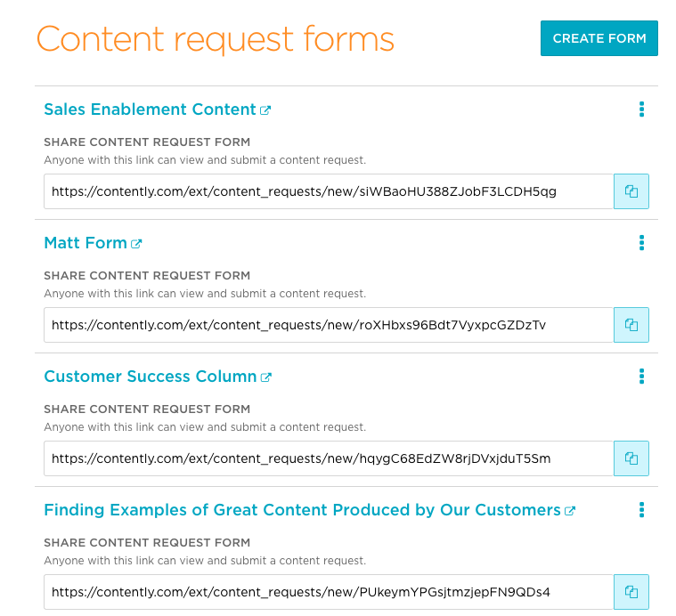Click the Create Form button
This screenshot has height=616, width=676.
pyautogui.click(x=599, y=38)
